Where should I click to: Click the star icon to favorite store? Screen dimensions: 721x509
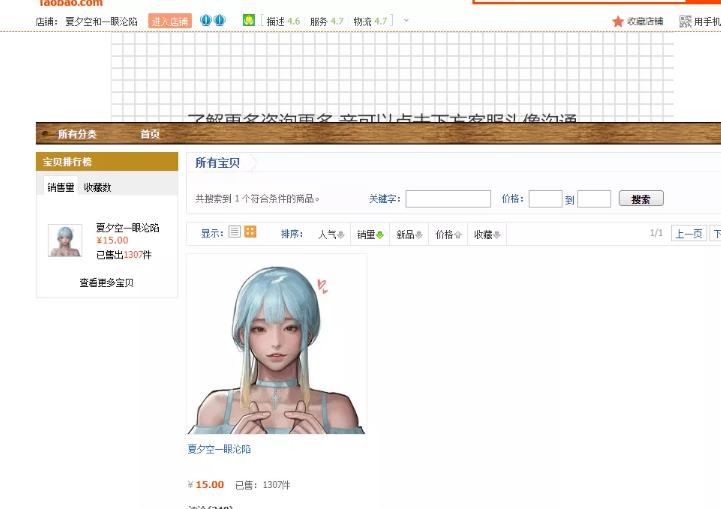617,21
